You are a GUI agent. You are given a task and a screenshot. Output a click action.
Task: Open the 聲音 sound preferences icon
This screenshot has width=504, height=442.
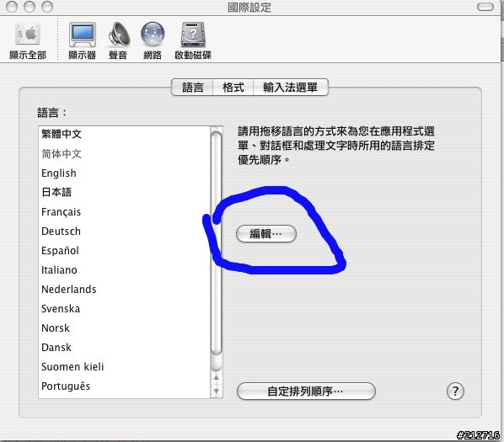118,41
